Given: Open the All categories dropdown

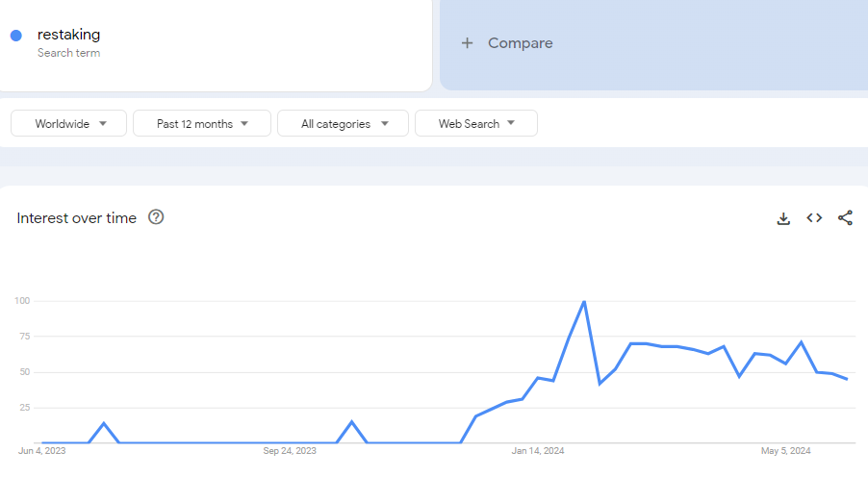Looking at the screenshot, I should tap(344, 124).
